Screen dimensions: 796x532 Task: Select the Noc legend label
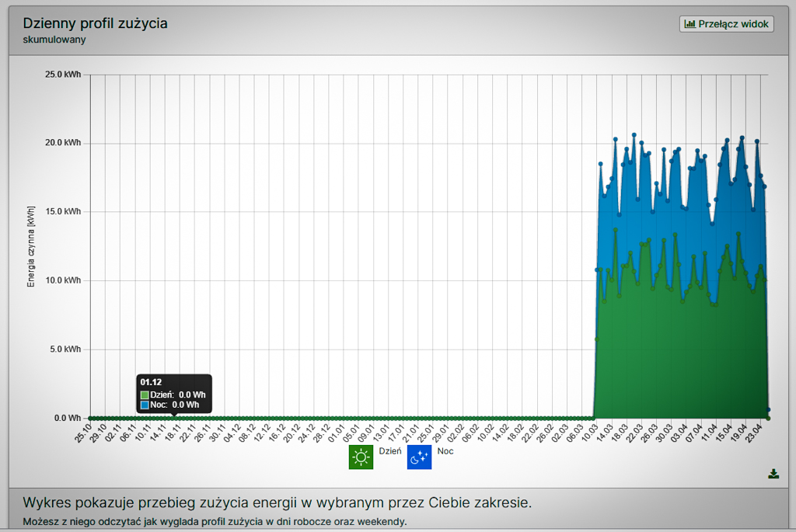(x=445, y=451)
